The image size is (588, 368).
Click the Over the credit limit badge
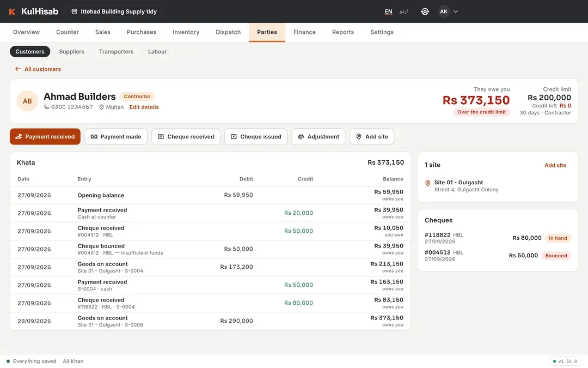click(481, 112)
